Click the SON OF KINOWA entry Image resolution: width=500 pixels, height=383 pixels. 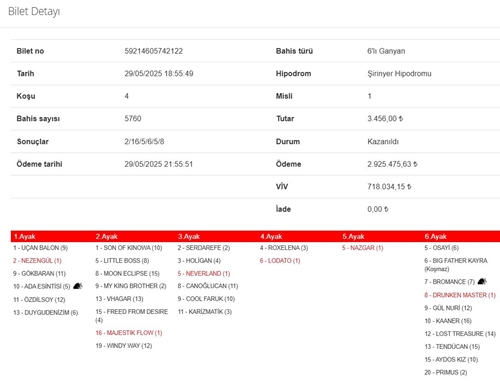(x=129, y=248)
